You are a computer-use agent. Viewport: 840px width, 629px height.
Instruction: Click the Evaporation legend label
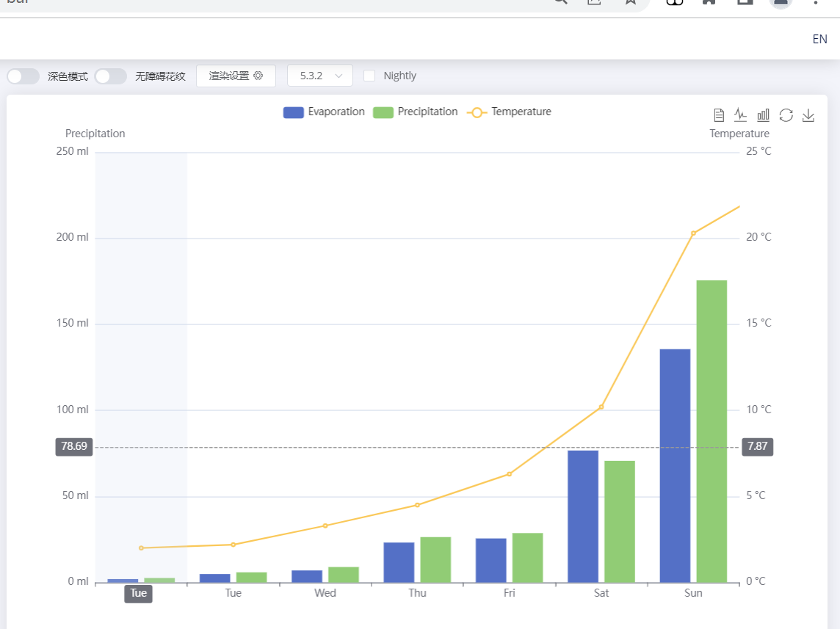[x=336, y=112]
